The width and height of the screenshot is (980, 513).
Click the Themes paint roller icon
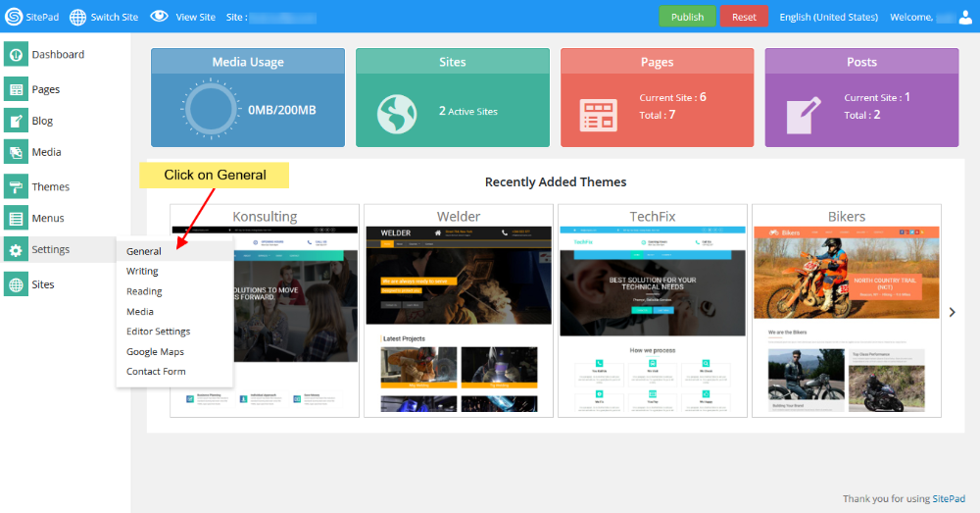pos(15,186)
